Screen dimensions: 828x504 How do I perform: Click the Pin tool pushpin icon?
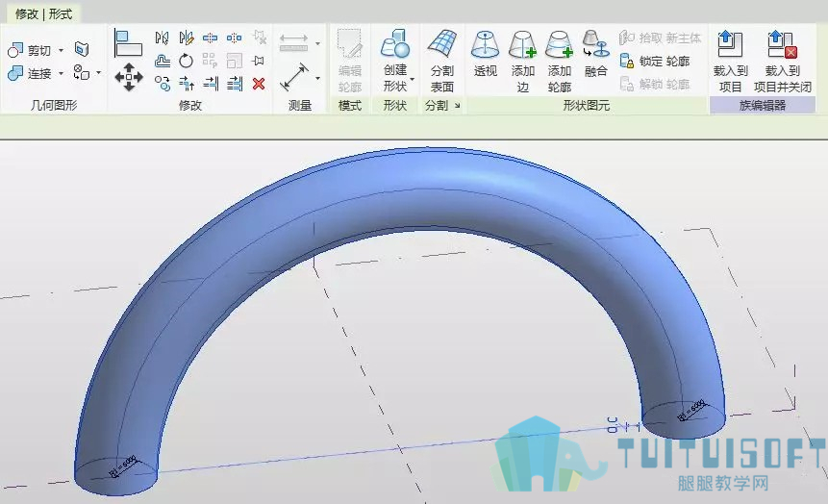(x=259, y=61)
